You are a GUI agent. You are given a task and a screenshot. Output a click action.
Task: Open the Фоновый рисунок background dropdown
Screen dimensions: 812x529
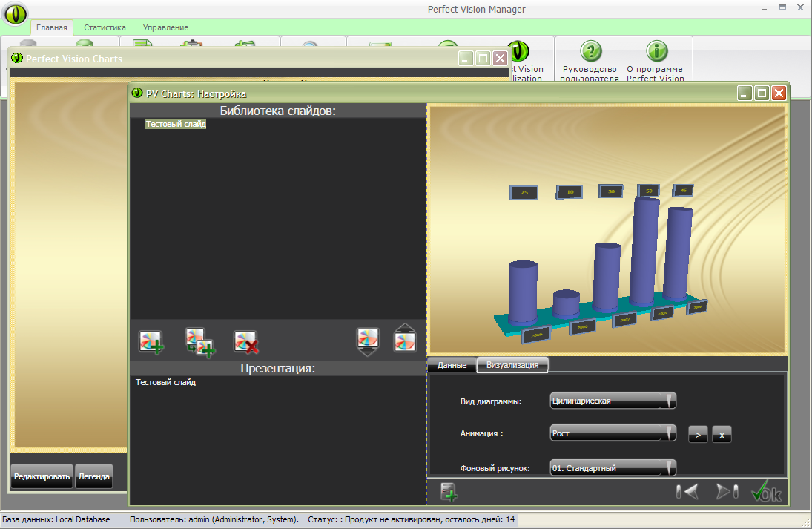tap(613, 468)
